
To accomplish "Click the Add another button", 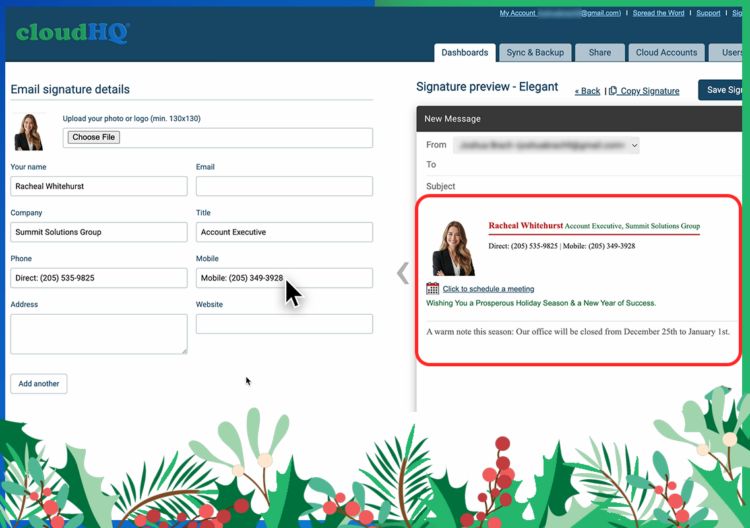I will pos(39,383).
